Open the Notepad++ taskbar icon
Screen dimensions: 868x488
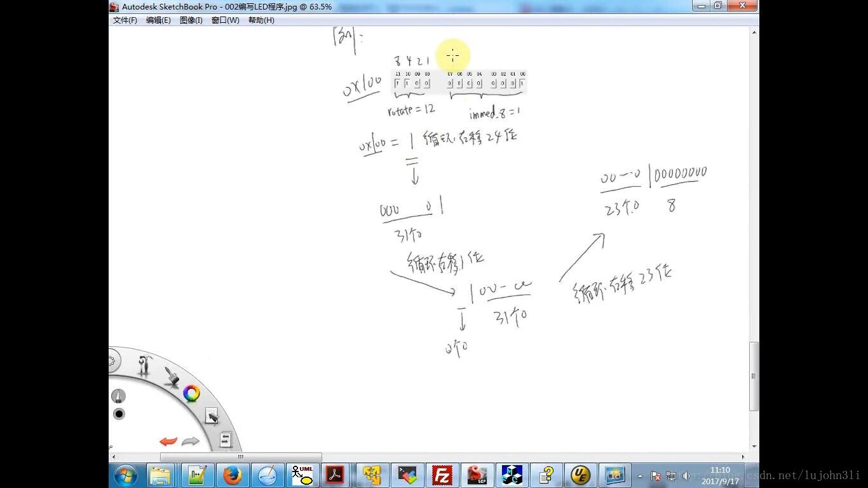pos(197,475)
